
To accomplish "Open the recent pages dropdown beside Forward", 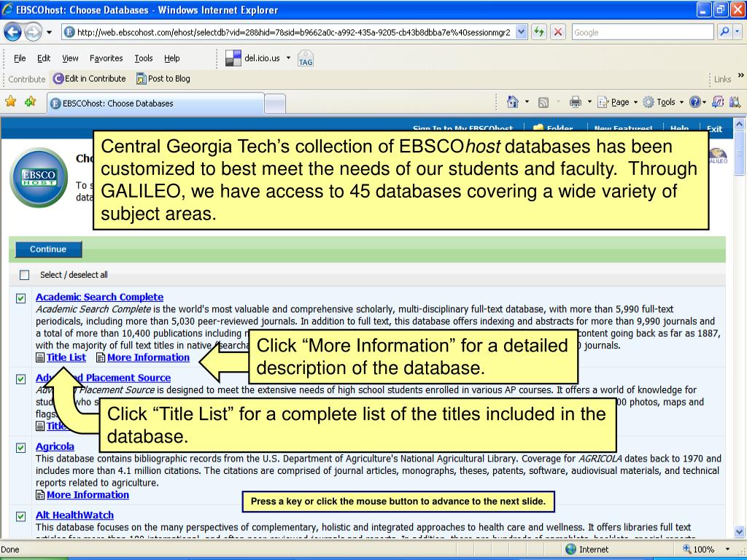I will (x=49, y=32).
